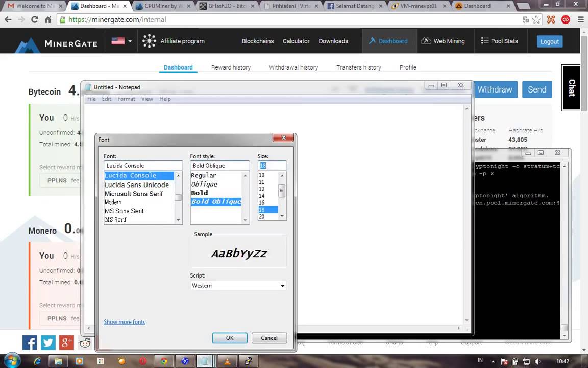Share via the Facebook icon

click(30, 342)
